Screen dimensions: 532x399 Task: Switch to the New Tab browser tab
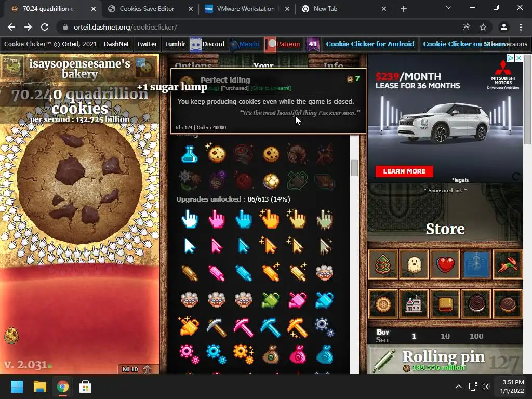click(x=325, y=9)
